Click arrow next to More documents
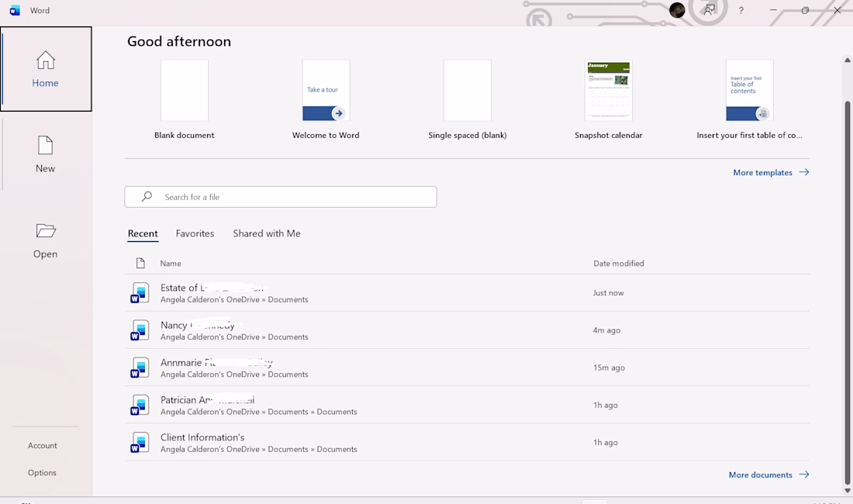Screen dimensions: 853x504 click(x=804, y=475)
